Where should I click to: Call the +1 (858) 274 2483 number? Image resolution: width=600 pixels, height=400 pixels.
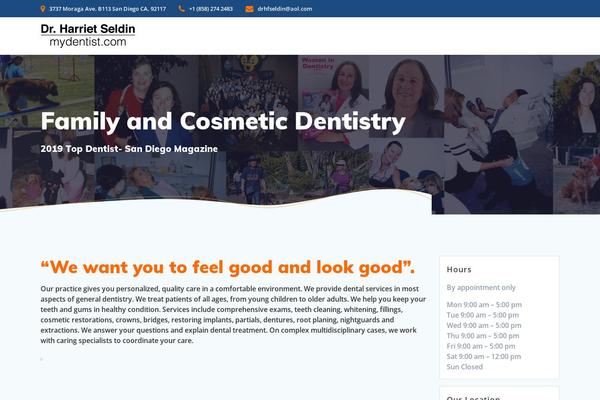coord(211,9)
